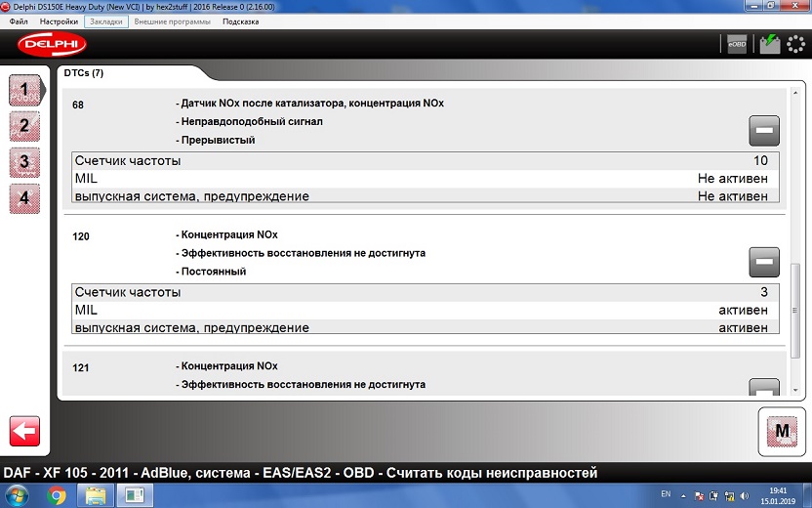The image size is (812, 508).
Task: Select step 3 button in sidebar
Action: (24, 162)
